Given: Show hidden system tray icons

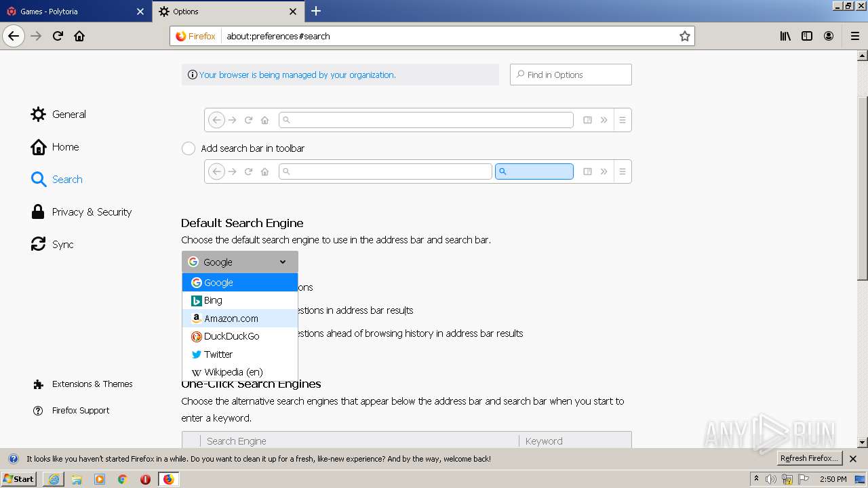Looking at the screenshot, I should (756, 479).
